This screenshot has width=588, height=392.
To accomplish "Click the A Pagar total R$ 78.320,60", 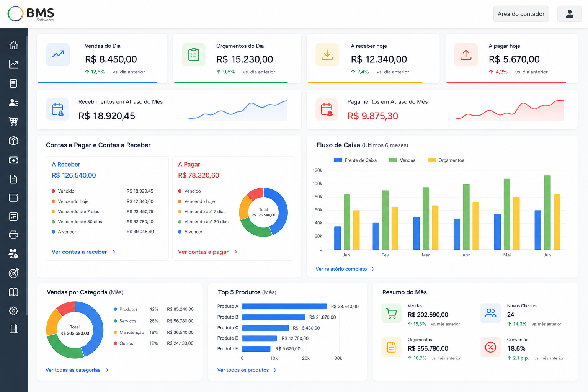I will point(199,175).
